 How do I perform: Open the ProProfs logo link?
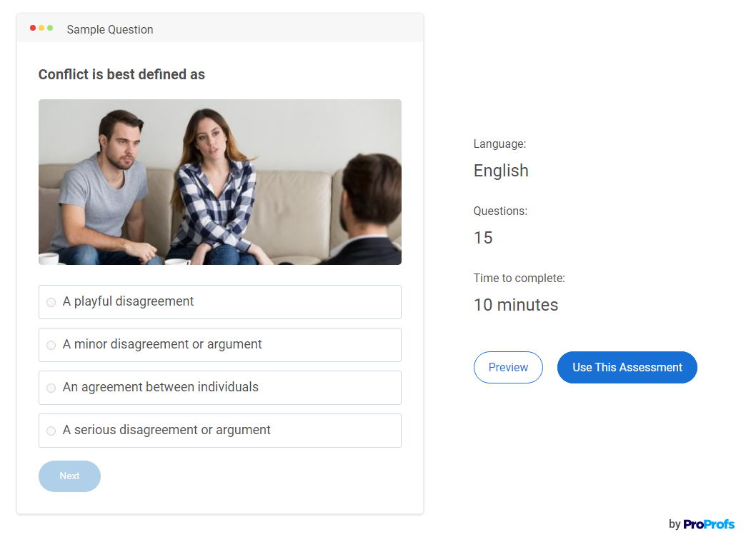pyautogui.click(x=708, y=524)
